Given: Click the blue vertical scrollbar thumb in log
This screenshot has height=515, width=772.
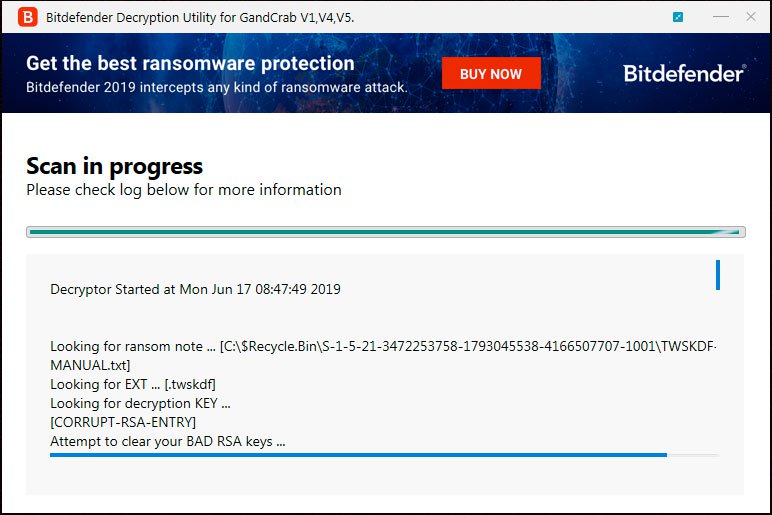Looking at the screenshot, I should click(x=718, y=275).
